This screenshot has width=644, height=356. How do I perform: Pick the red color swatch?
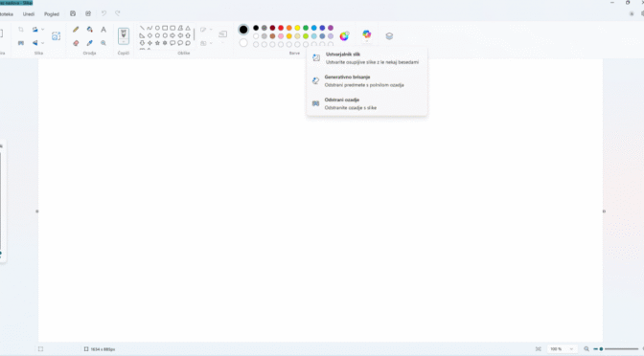pos(281,28)
